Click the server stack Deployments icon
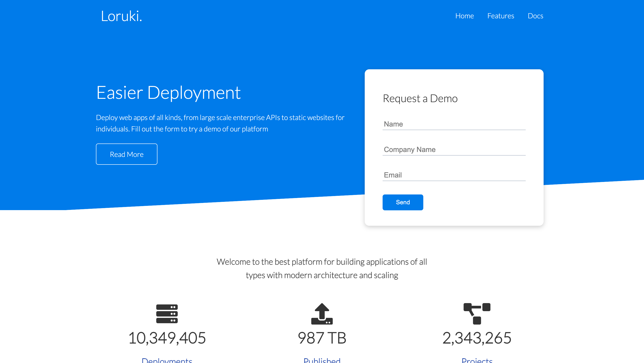Viewport: 644px width, 363px height. (x=167, y=314)
